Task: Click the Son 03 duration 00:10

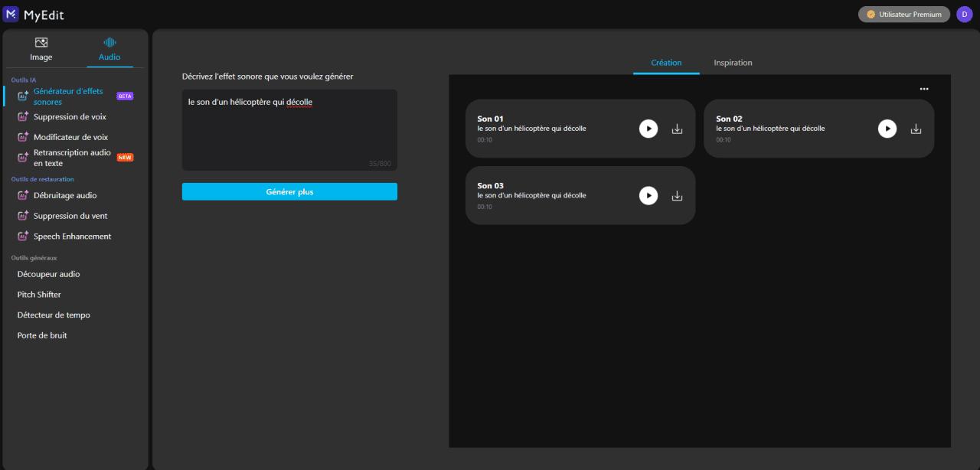Action: [485, 207]
